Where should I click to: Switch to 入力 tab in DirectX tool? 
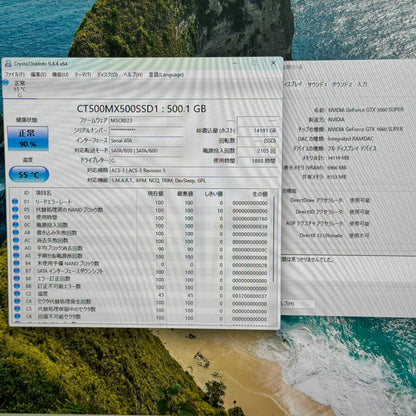362,84
